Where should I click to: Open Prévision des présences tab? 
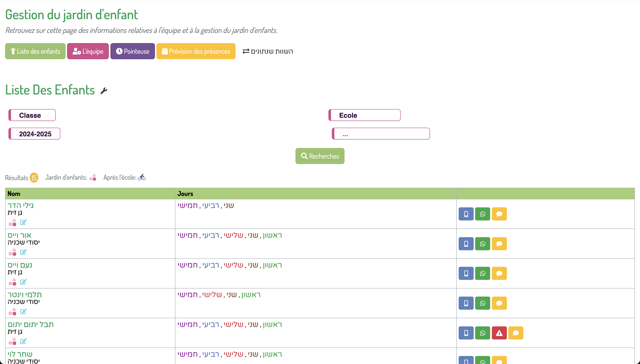tap(196, 51)
